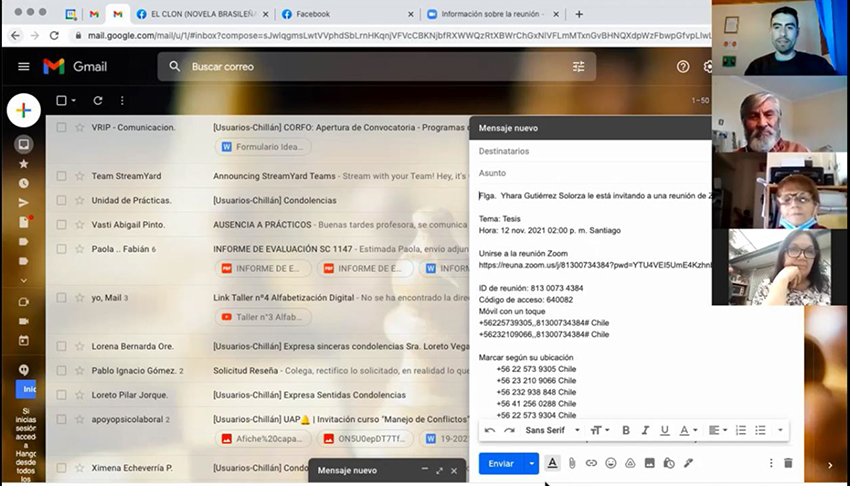Refresh the inbox list
The image size is (850, 486).
(x=98, y=100)
